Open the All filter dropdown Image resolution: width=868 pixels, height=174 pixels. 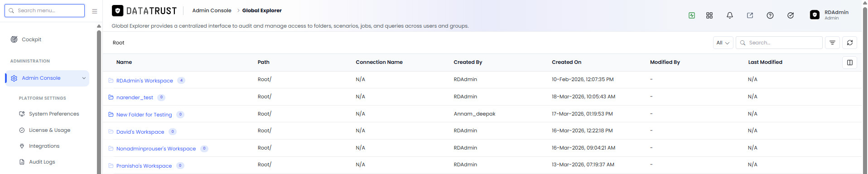(x=723, y=43)
